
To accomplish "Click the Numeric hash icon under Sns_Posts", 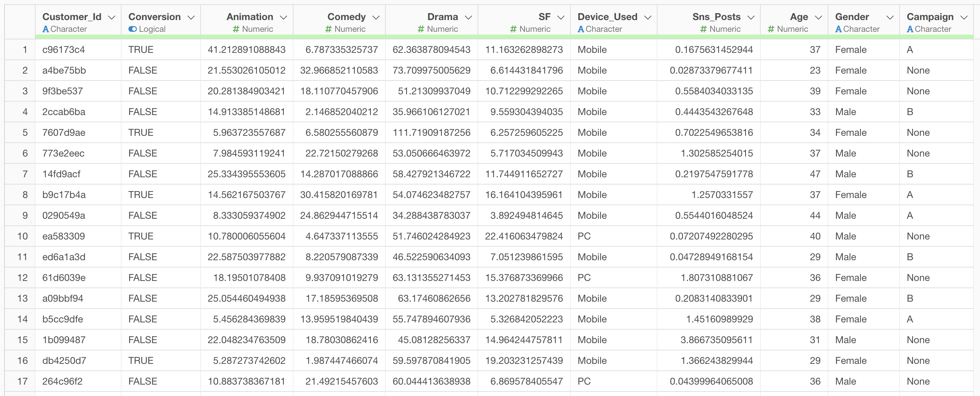I will [x=703, y=29].
